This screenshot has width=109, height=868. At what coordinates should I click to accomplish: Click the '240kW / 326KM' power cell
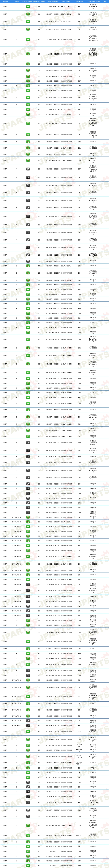66,763
